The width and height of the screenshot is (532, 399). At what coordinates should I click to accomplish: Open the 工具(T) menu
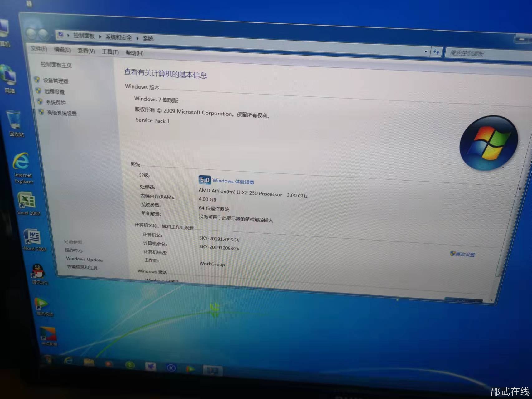point(110,52)
